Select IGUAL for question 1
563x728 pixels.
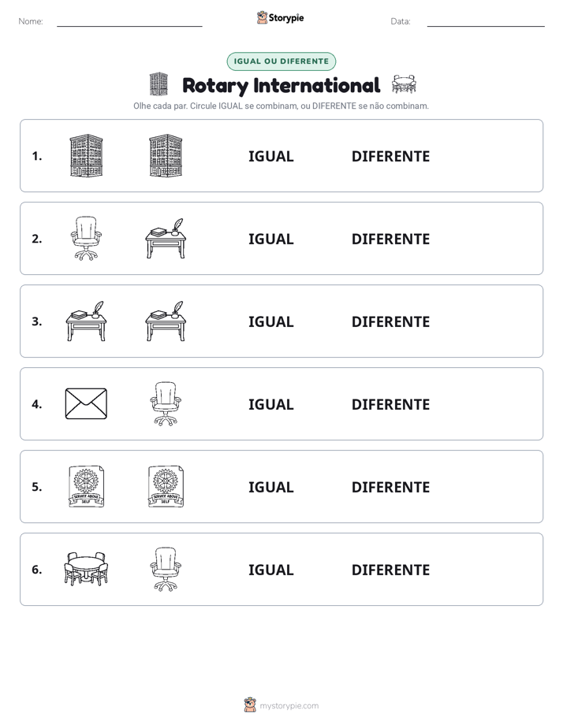pyautogui.click(x=270, y=157)
